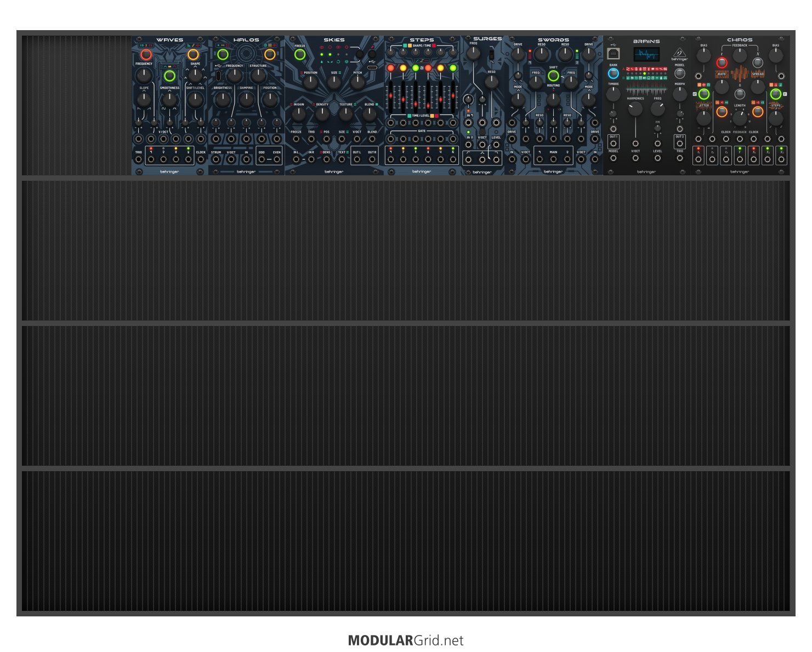The width and height of the screenshot is (812, 652).
Task: Click the Halos ODD output jack
Action: [262, 159]
